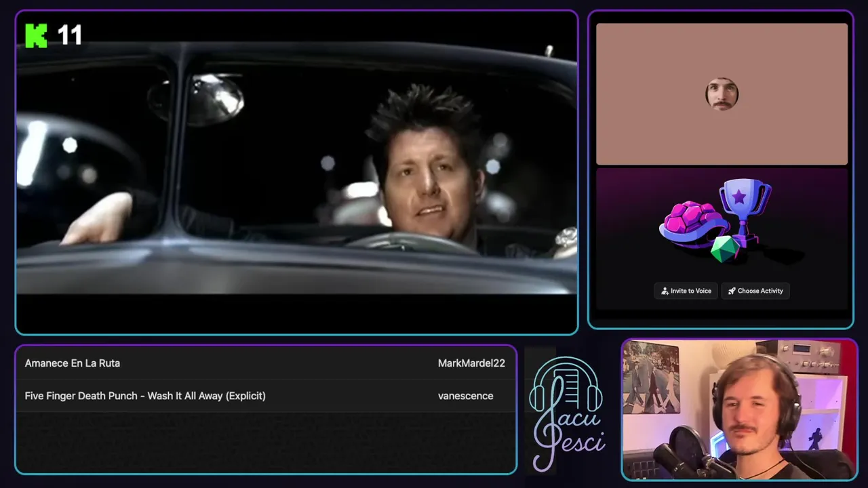This screenshot has width=868, height=488.
Task: Select the Amanece En La Ruta queue row
Action: pyautogui.click(x=266, y=363)
